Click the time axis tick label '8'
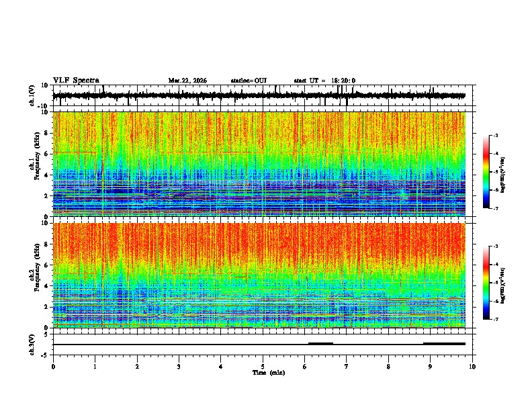 tap(388, 367)
